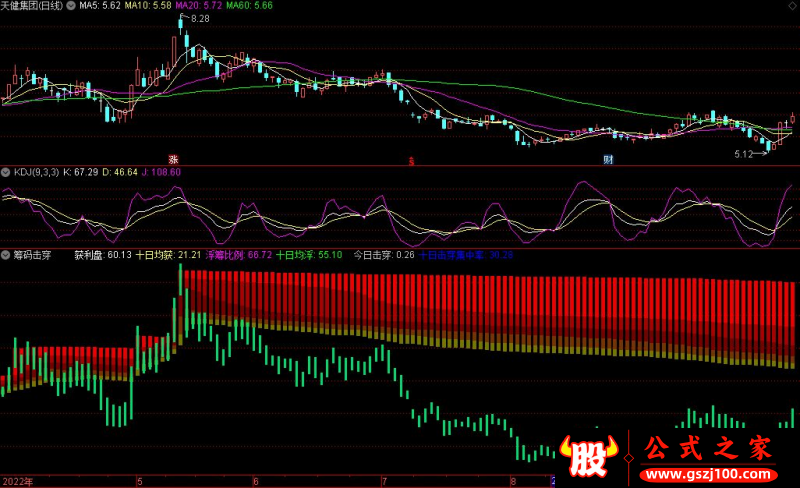Click the MA10: 5.58 value label
The height and width of the screenshot is (488, 800).
tap(148, 6)
